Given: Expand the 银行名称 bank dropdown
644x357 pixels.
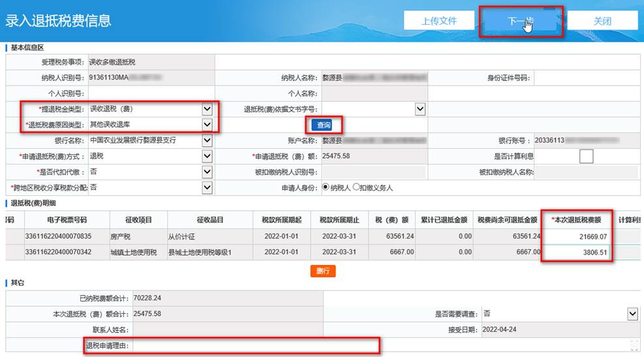Looking at the screenshot, I should pos(207,140).
